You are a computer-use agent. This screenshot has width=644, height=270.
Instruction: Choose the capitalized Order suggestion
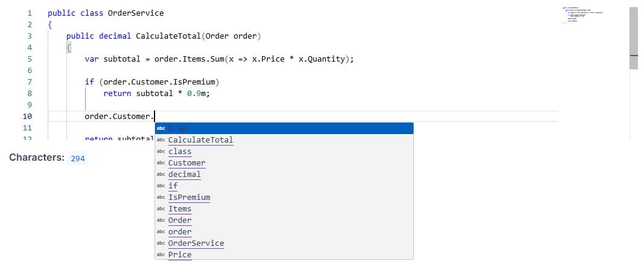(284, 220)
